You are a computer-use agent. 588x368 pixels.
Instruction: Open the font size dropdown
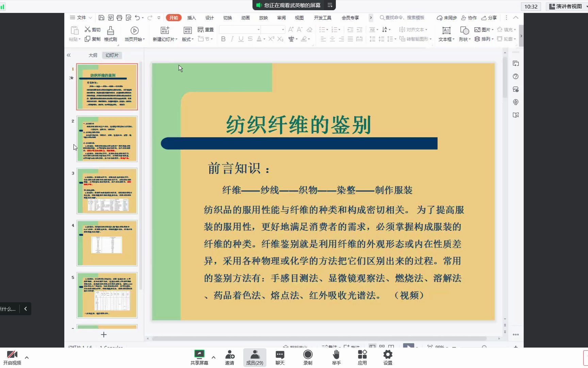(283, 30)
